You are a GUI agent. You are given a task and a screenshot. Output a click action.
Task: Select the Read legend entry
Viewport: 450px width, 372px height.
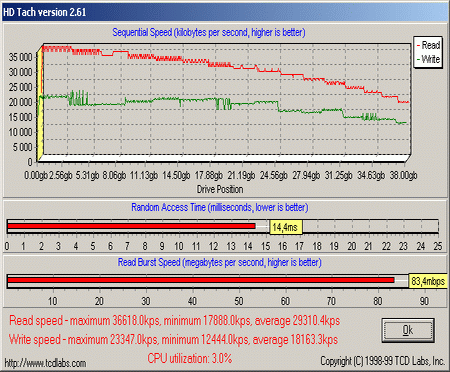click(x=429, y=45)
